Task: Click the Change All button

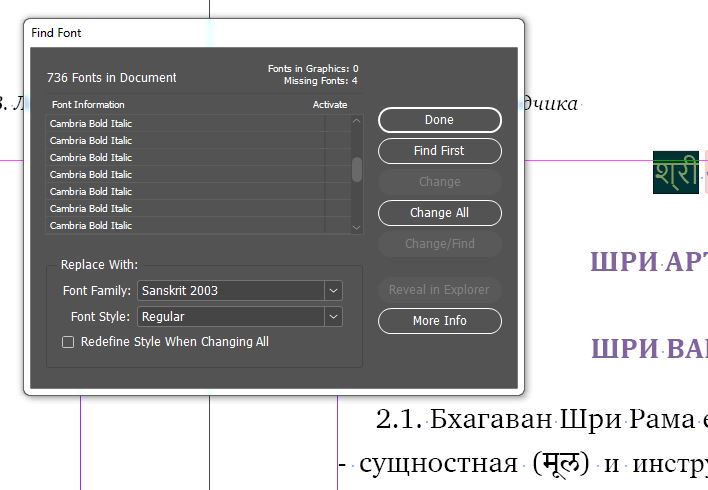Action: click(439, 213)
